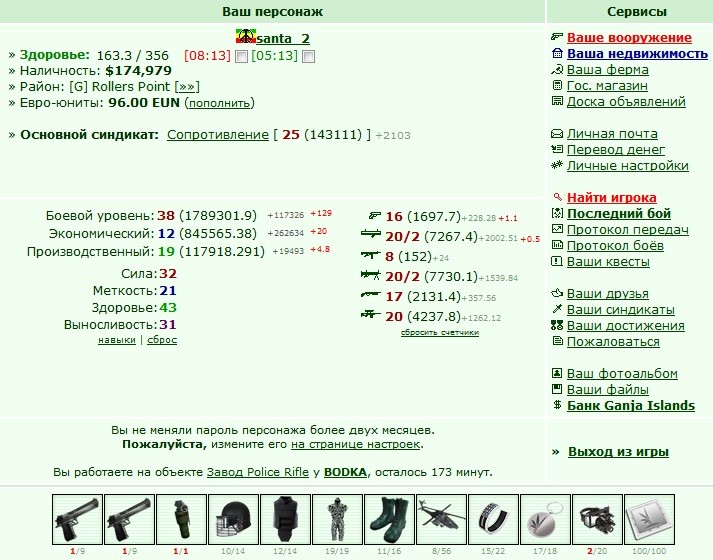The height and width of the screenshot is (560, 713).
Task: Open the Сопротивление syndicate link
Action: click(218, 135)
